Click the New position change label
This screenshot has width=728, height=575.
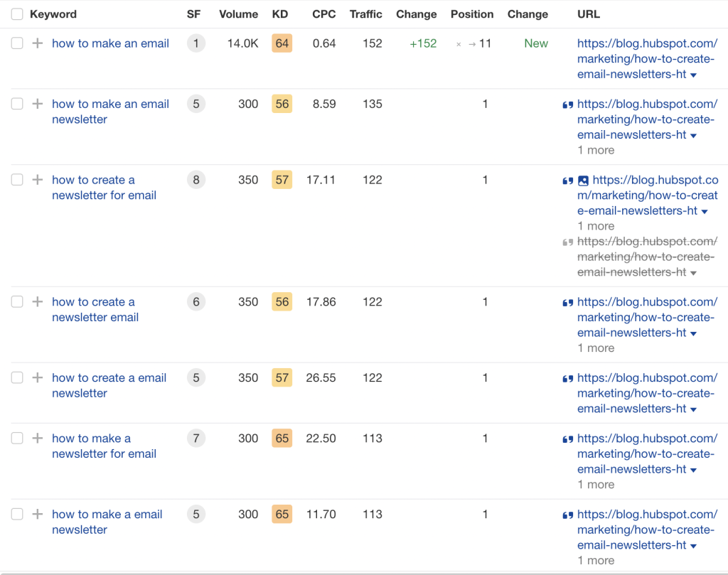pyautogui.click(x=536, y=43)
